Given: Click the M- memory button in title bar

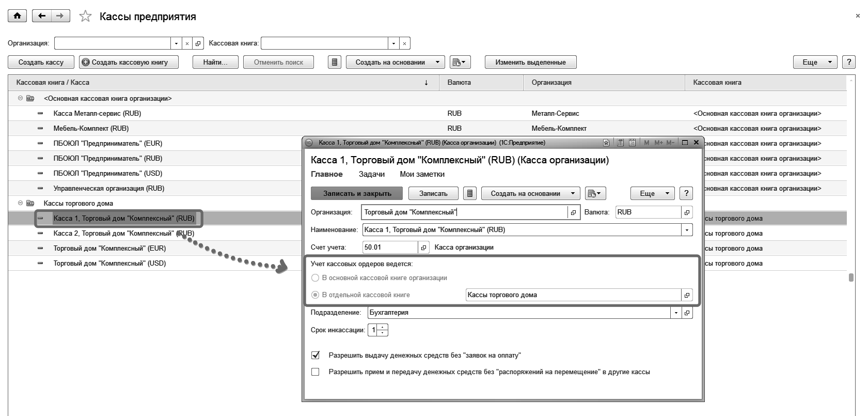Looking at the screenshot, I should pyautogui.click(x=670, y=143).
